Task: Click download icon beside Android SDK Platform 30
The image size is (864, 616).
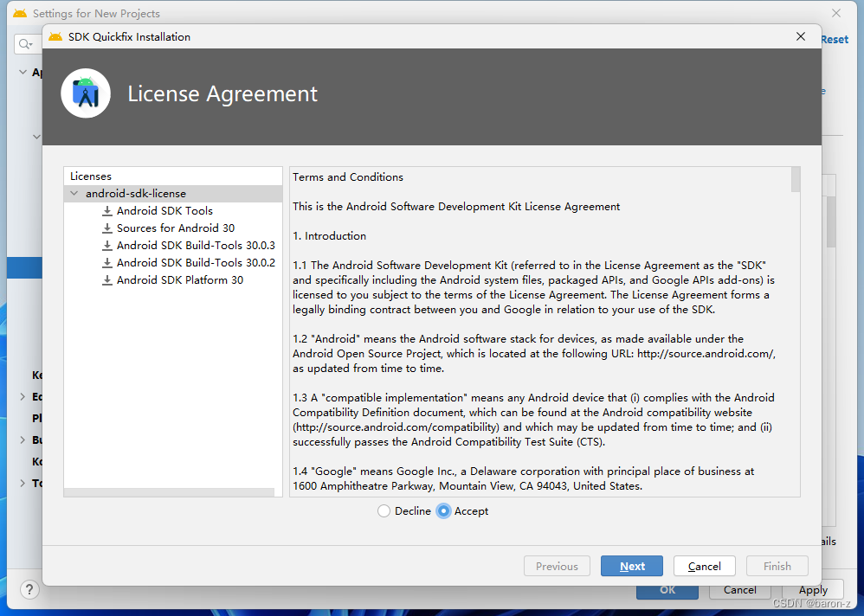Action: [x=107, y=279]
